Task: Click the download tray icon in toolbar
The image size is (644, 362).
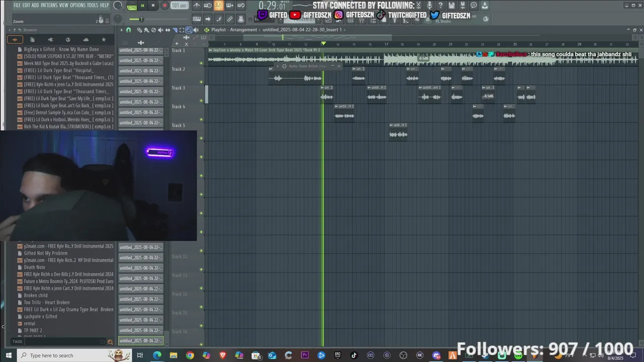Action: [485, 5]
